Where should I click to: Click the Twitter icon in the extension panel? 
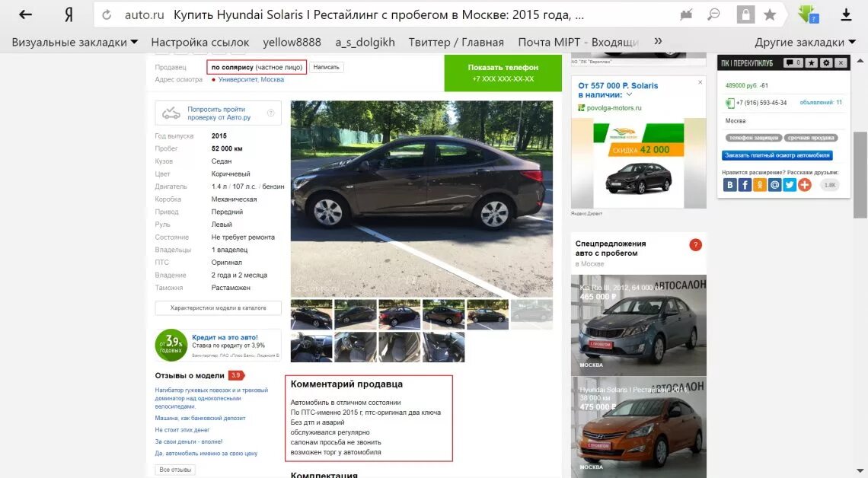pyautogui.click(x=789, y=185)
